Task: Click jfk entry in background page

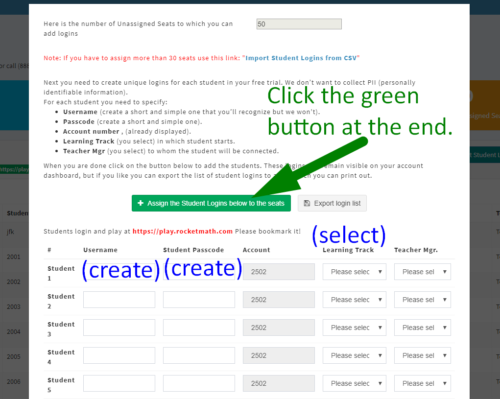Action: pos(10,232)
